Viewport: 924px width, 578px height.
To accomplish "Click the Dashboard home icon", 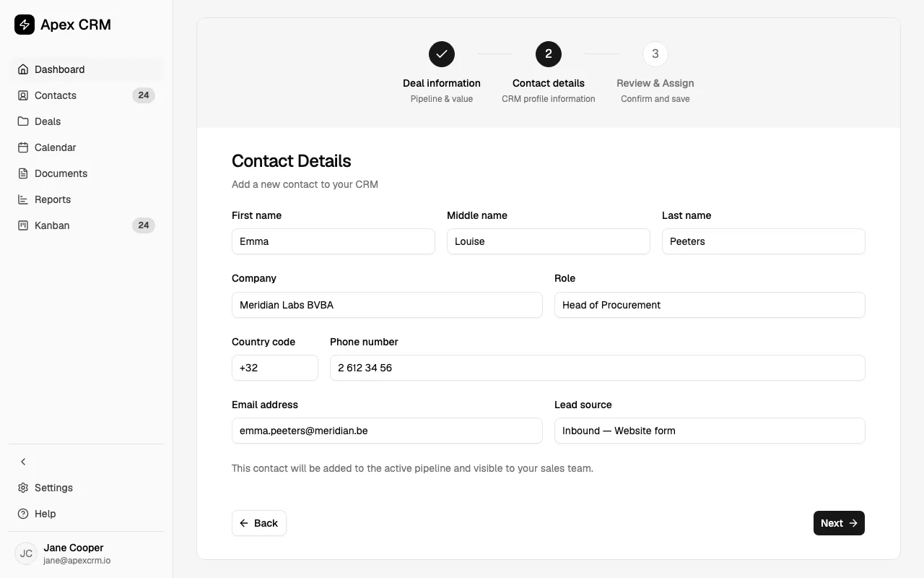I will [x=23, y=69].
